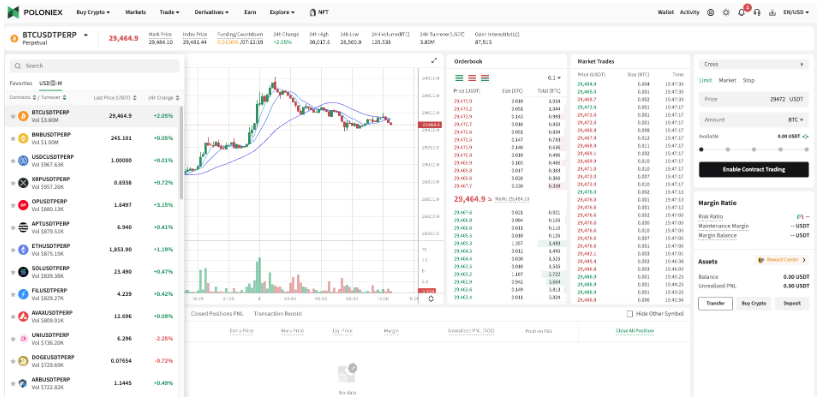This screenshot has height=400, width=826.
Task: Collapse the BTCUSDTPERP contract selector arrow
Action: click(x=86, y=35)
